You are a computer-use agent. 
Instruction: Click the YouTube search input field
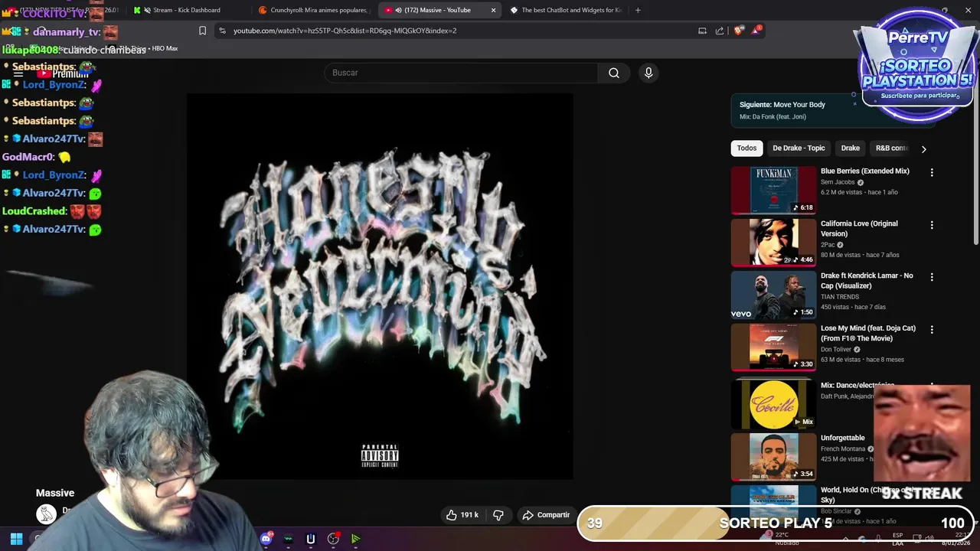click(461, 73)
